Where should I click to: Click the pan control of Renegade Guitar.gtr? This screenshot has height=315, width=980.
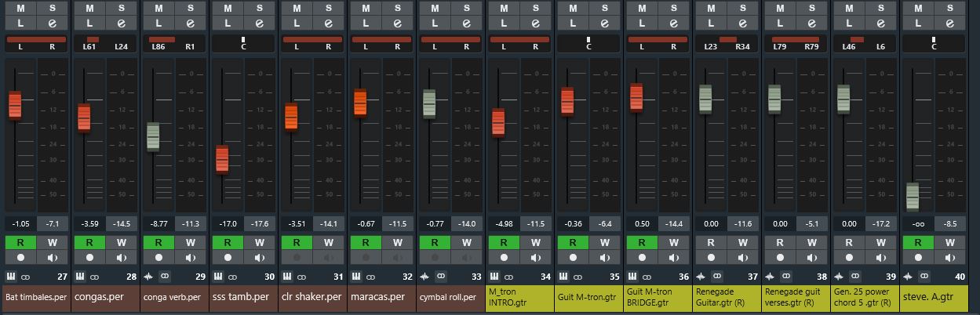coord(727,43)
